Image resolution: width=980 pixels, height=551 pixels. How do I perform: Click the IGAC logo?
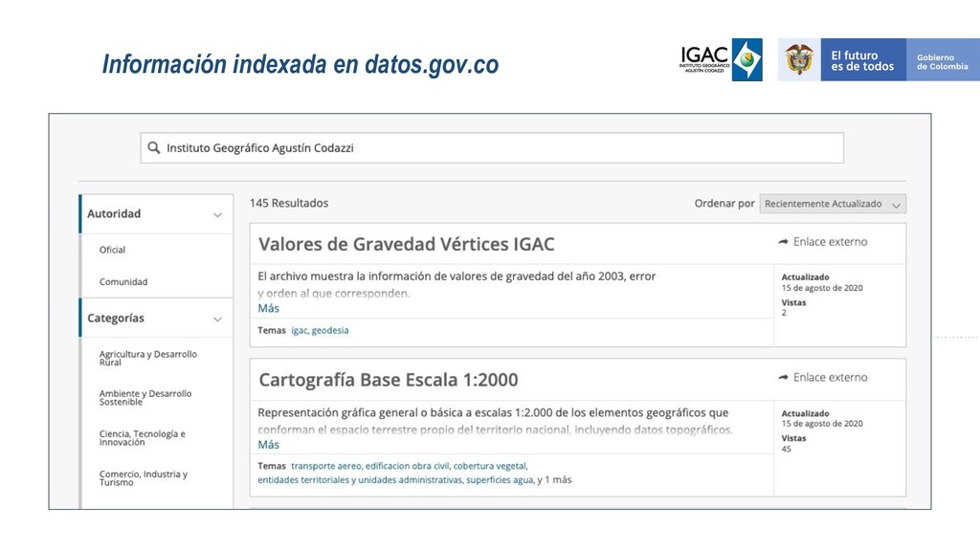721,60
